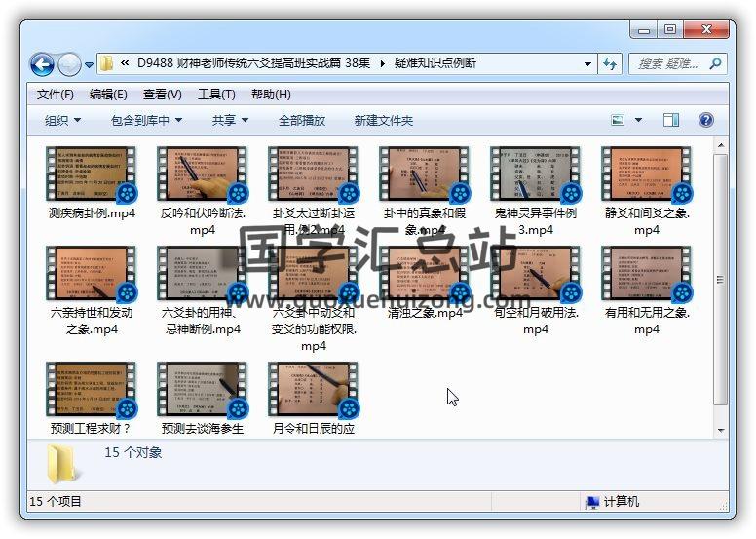Minimize the explorer window
The image size is (756, 539).
644,30
